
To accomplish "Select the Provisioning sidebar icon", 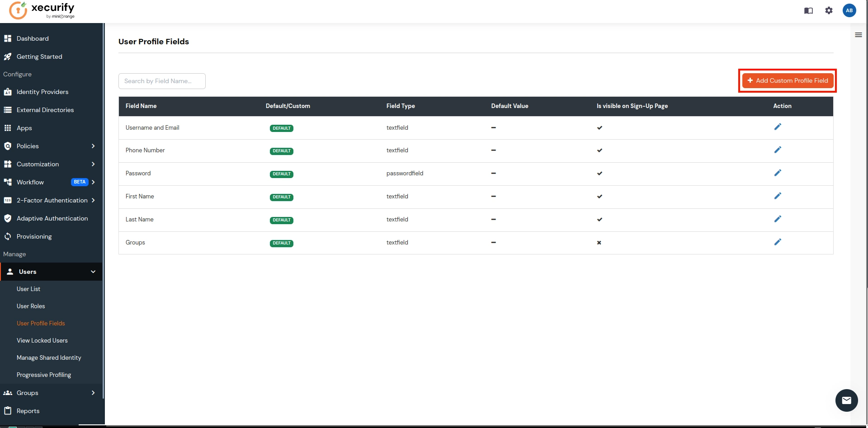I will pos(8,236).
